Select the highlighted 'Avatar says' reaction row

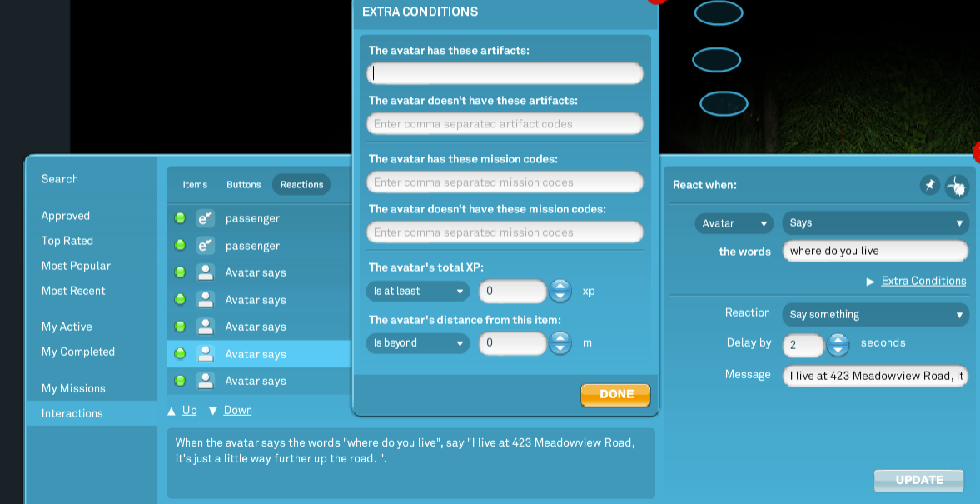tap(260, 354)
